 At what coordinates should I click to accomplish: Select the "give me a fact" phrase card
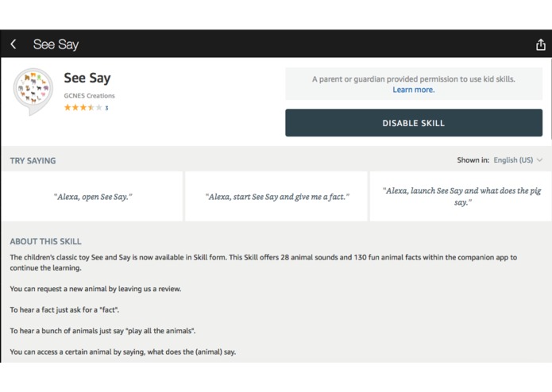coord(276,197)
